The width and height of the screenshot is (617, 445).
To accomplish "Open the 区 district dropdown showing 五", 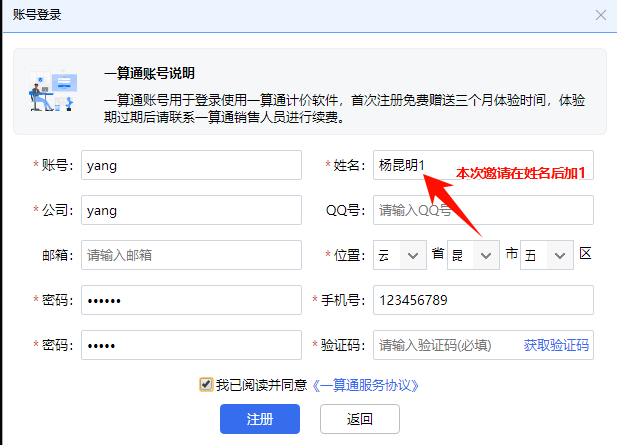I will click(x=547, y=255).
